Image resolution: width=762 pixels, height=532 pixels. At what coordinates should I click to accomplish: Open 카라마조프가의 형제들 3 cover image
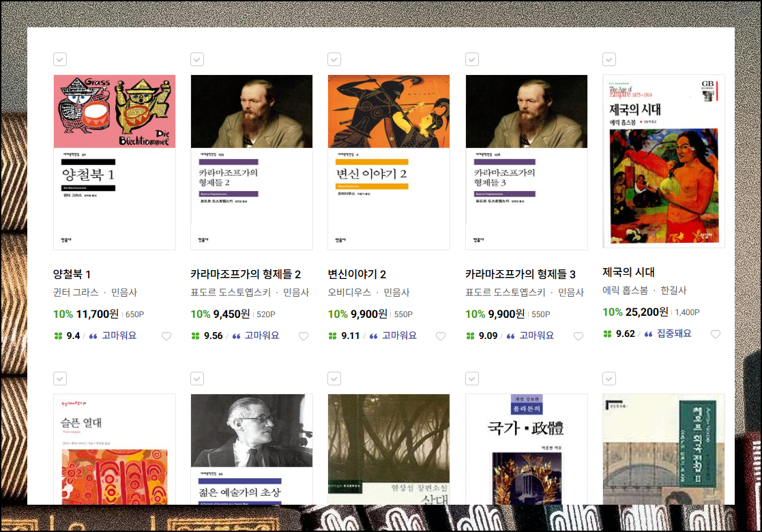(526, 162)
